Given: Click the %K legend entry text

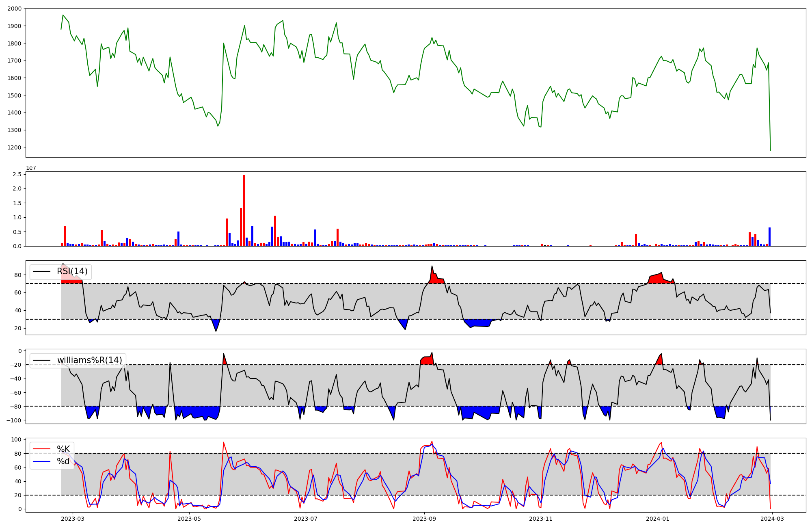Looking at the screenshot, I should point(63,449).
